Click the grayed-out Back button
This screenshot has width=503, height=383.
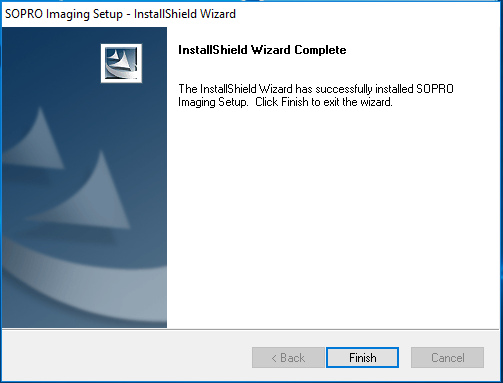(288, 358)
